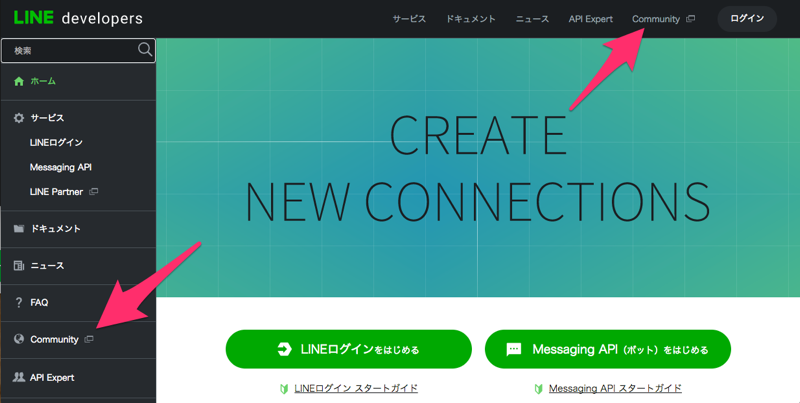Screen dimensions: 800x403
Task: Click chat bubble icon in Messaging API button
Action: tap(513, 349)
